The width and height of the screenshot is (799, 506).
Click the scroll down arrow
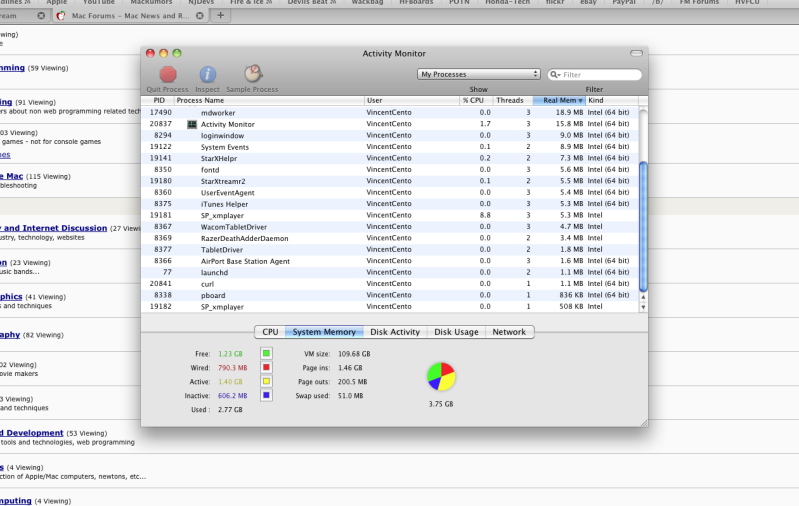(x=643, y=307)
